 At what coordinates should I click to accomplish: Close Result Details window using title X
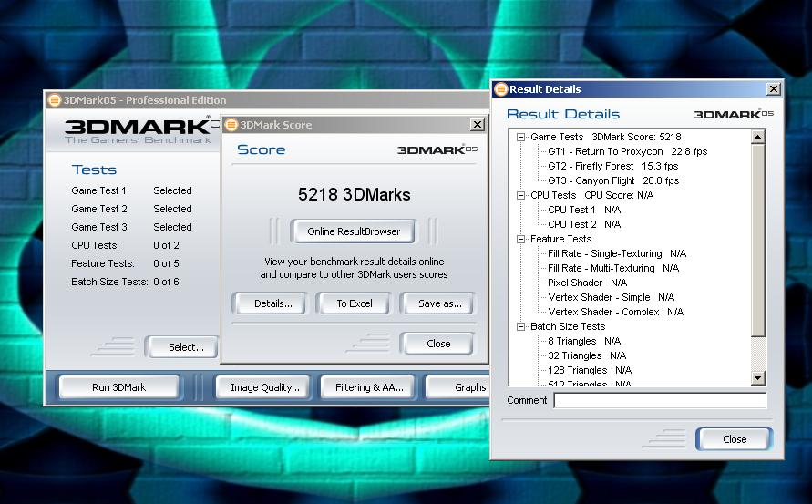pyautogui.click(x=773, y=89)
